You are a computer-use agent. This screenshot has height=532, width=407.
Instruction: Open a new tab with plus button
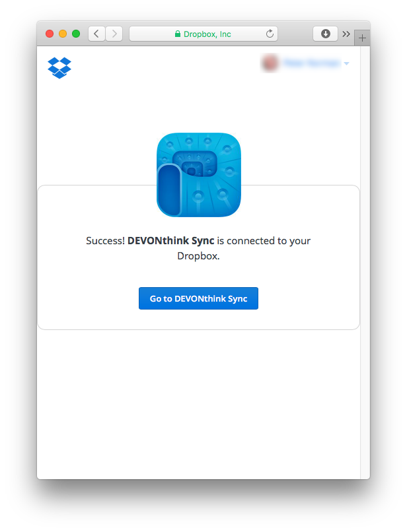pos(362,38)
